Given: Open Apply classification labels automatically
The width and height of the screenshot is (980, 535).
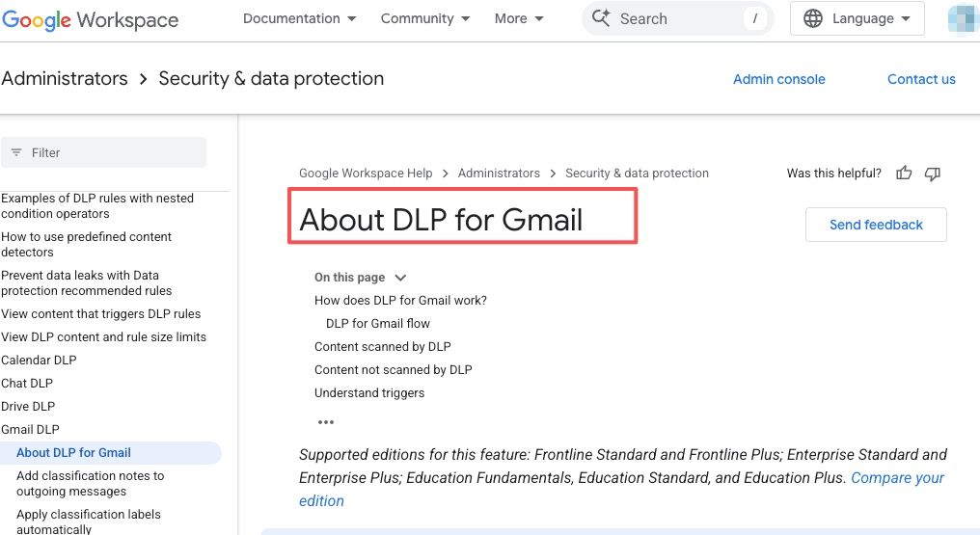Looking at the screenshot, I should 88,522.
